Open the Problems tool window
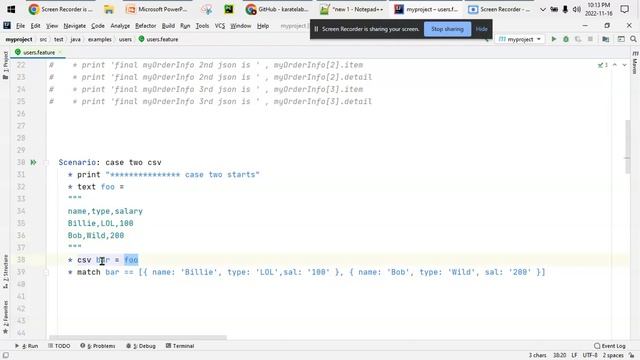 tap(98, 346)
